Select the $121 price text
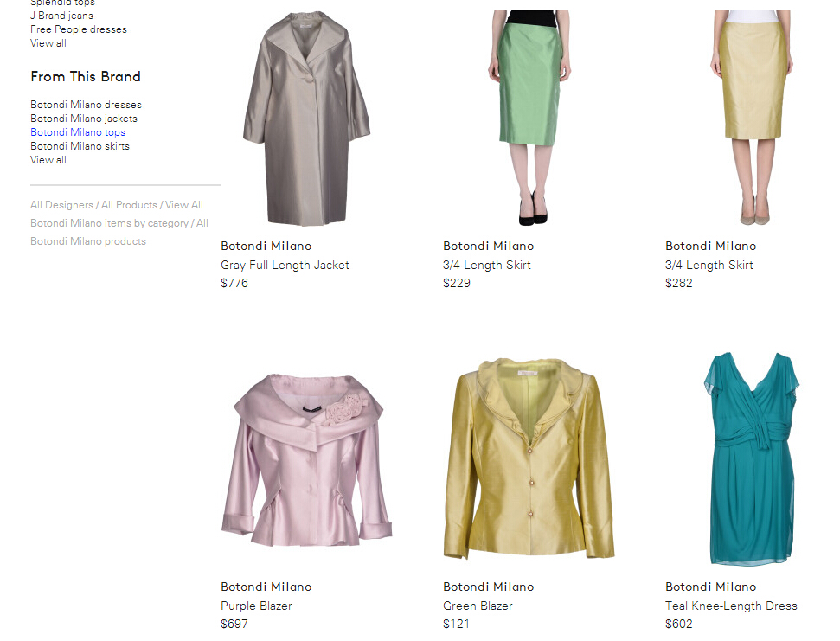Viewport: 840px width, 641px height. click(x=457, y=624)
